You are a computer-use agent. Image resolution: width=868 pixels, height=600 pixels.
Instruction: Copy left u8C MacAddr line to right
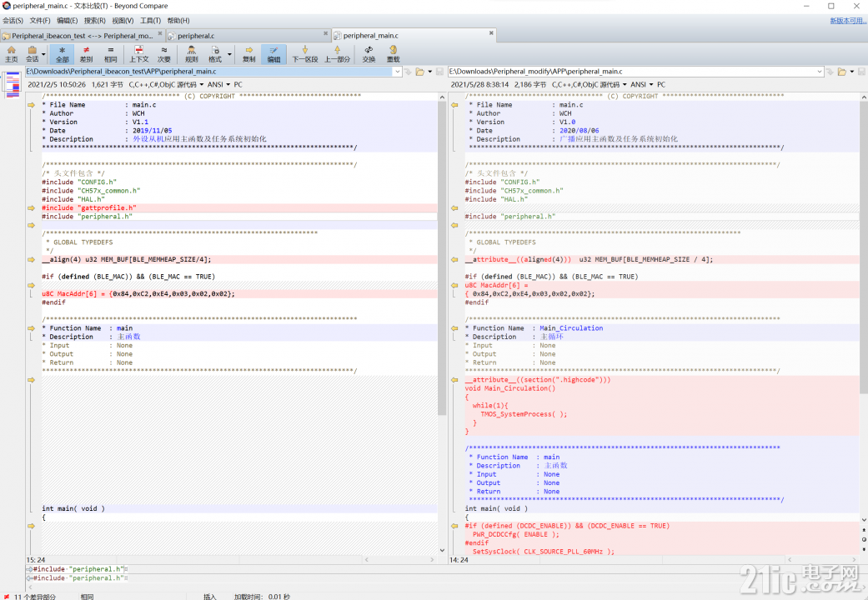pyautogui.click(x=31, y=286)
